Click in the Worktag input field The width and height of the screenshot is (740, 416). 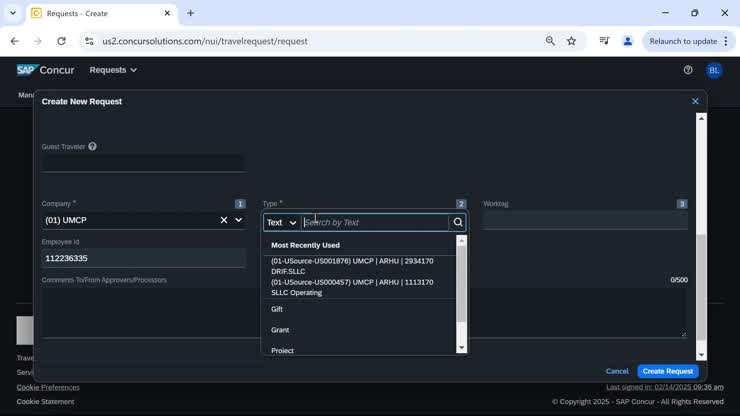[585, 221]
